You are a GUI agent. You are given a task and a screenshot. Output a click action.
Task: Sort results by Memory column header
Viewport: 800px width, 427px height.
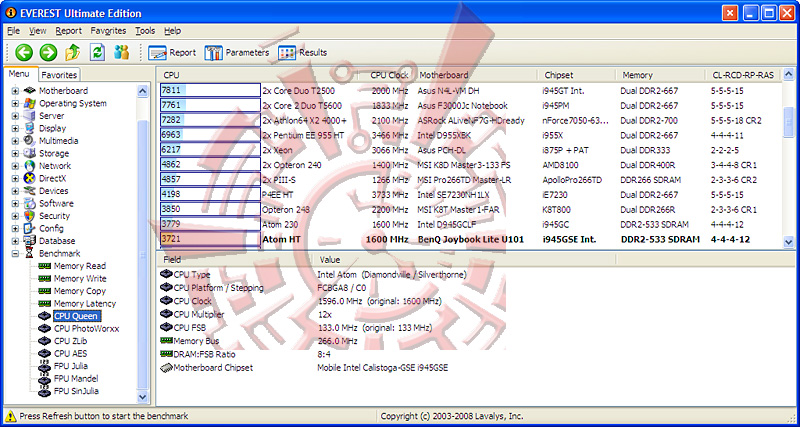pos(661,75)
